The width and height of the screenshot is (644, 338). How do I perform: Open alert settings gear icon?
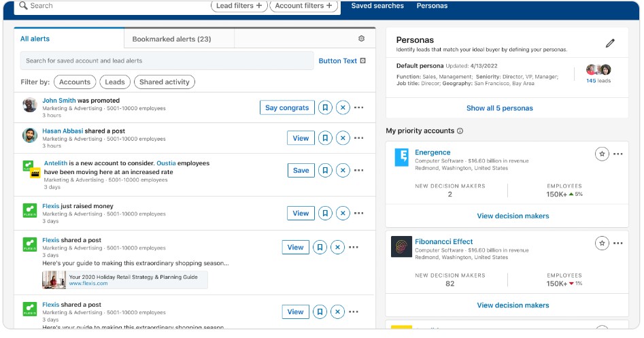[x=361, y=38]
